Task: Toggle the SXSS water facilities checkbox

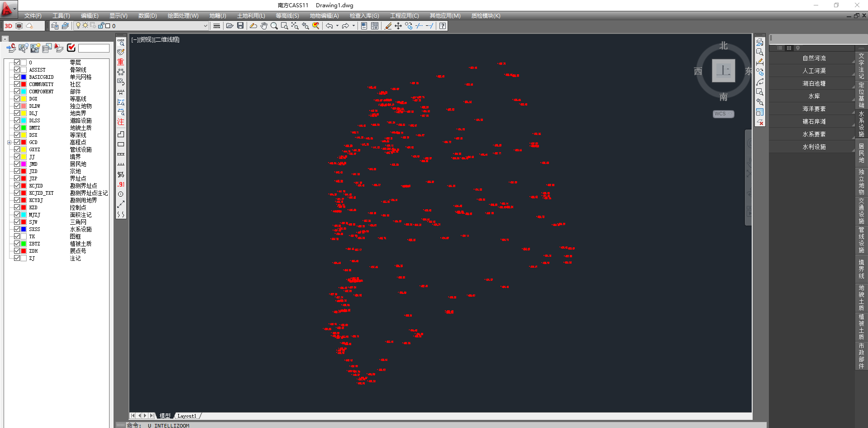Action: pos(17,229)
